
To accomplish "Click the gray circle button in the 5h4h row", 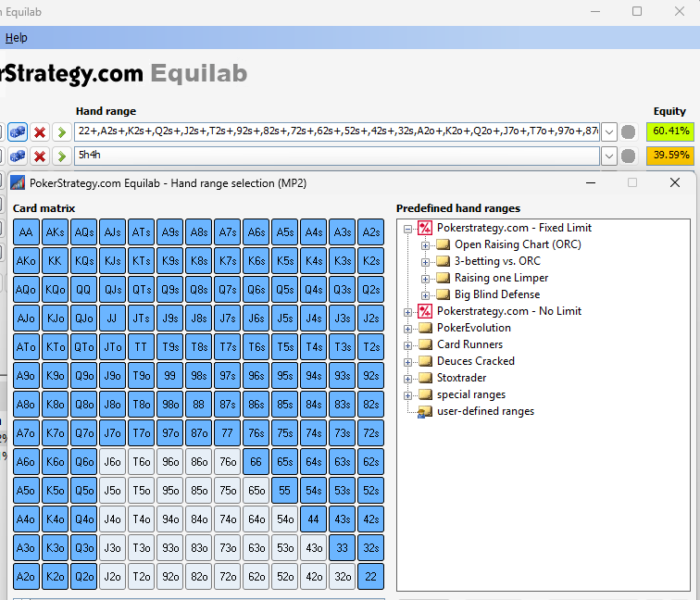I will 628,156.
